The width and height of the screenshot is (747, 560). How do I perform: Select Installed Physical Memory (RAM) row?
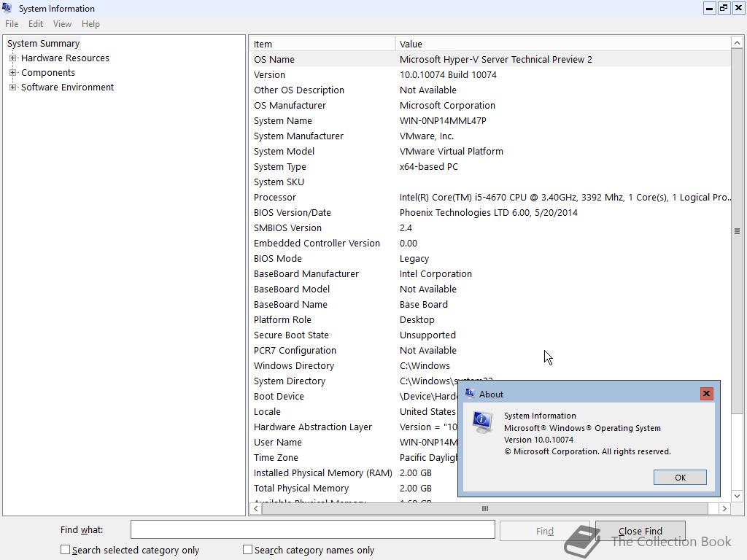354,472
